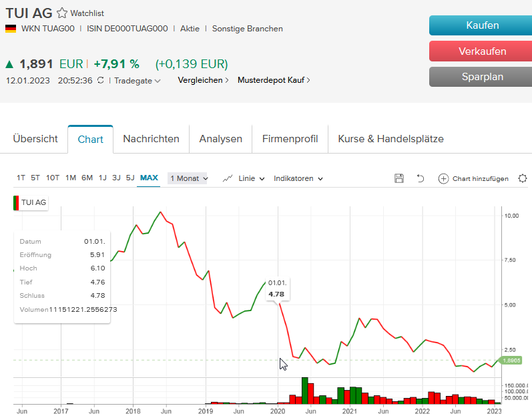The image size is (532, 418).
Task: Click the Volumen value in the data box
Action: coord(83,309)
